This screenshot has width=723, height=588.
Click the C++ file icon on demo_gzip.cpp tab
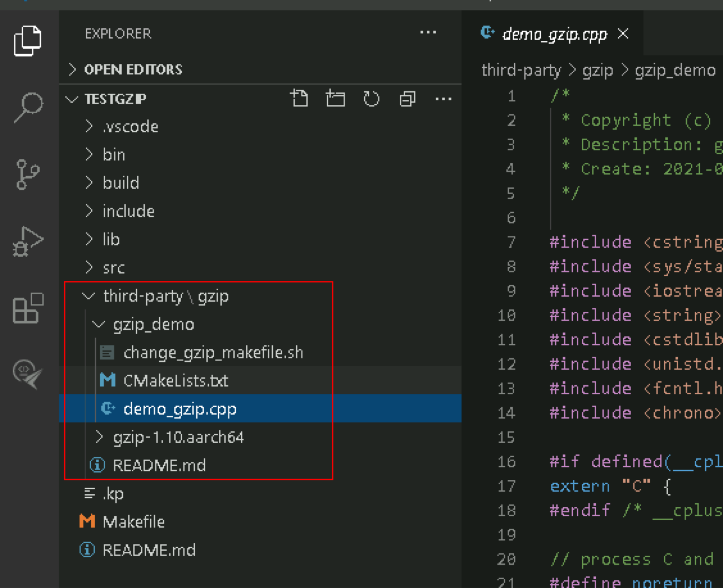pos(488,33)
